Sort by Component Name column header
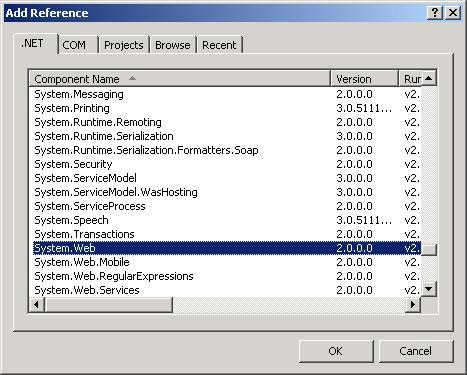This screenshot has width=467, height=375. click(180, 79)
